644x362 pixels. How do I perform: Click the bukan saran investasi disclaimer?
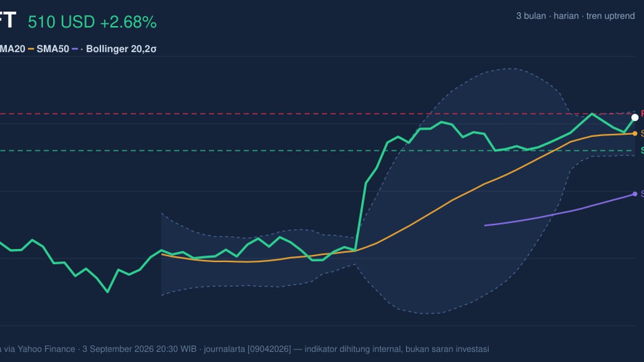pyautogui.click(x=445, y=349)
